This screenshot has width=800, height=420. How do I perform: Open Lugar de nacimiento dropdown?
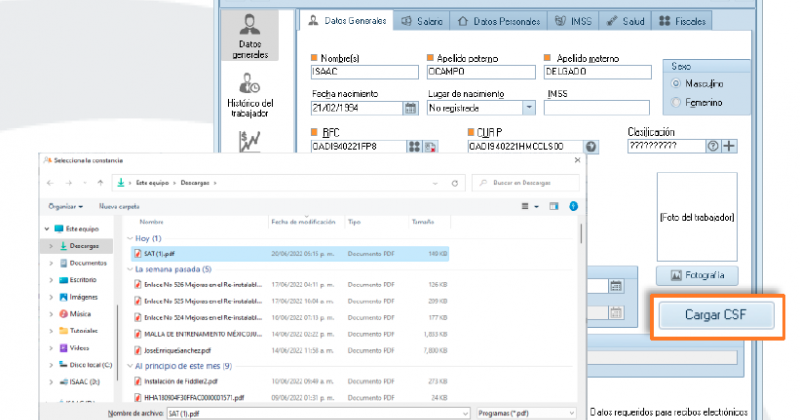529,108
